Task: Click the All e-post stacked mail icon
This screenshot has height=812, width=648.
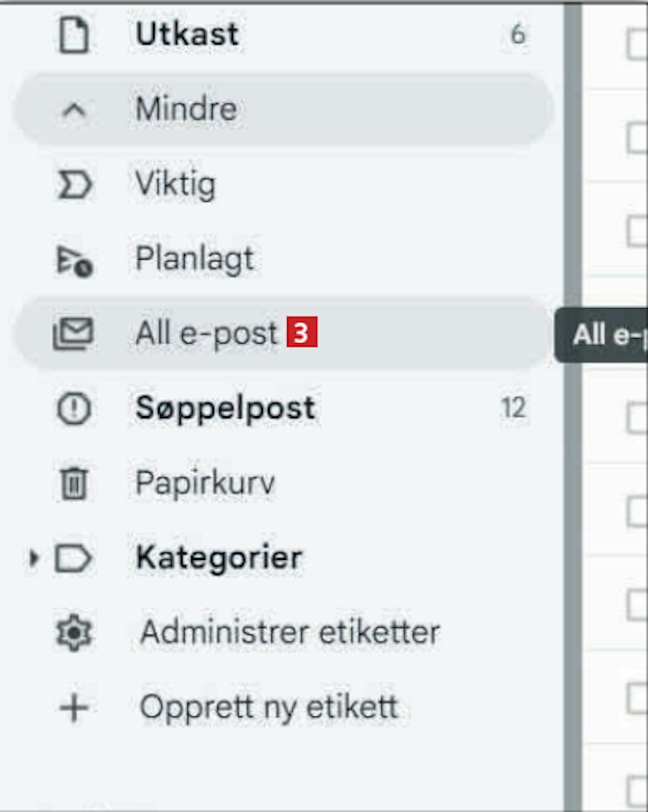Action: 73,333
